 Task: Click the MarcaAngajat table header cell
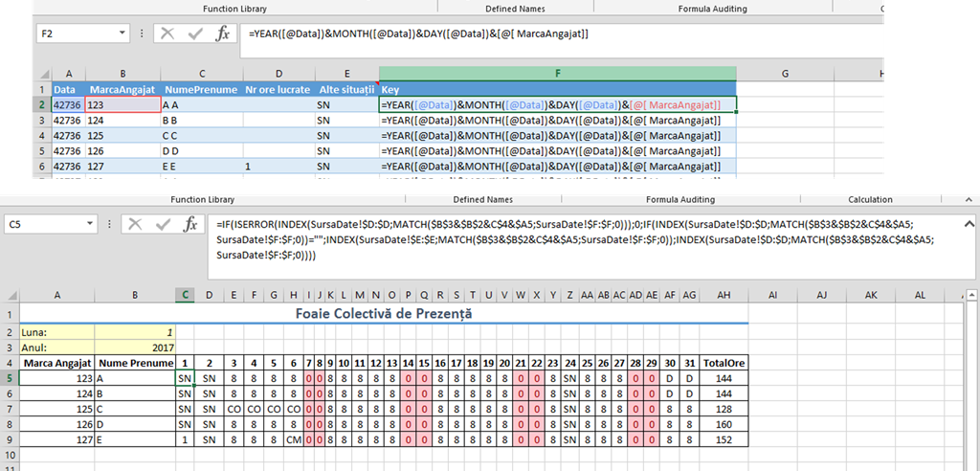click(x=122, y=89)
